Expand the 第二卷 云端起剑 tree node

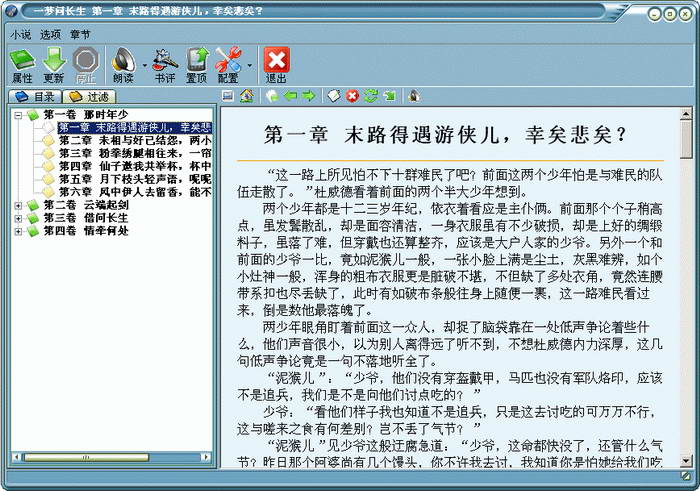pos(18,206)
